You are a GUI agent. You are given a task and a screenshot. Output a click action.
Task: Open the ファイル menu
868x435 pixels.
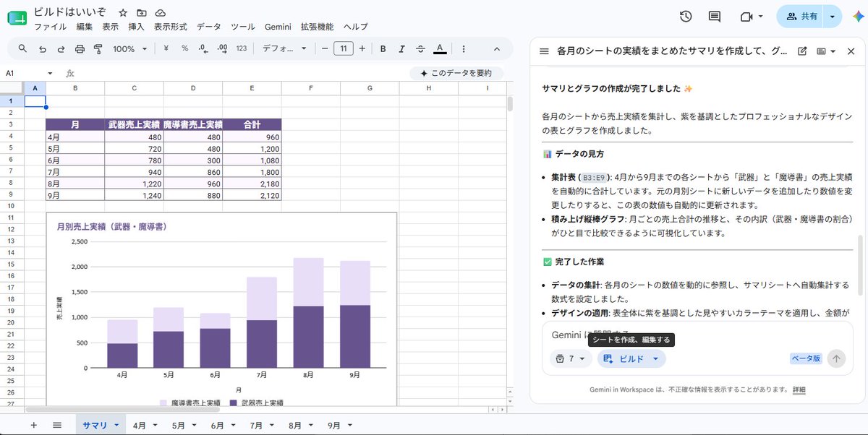coord(50,27)
